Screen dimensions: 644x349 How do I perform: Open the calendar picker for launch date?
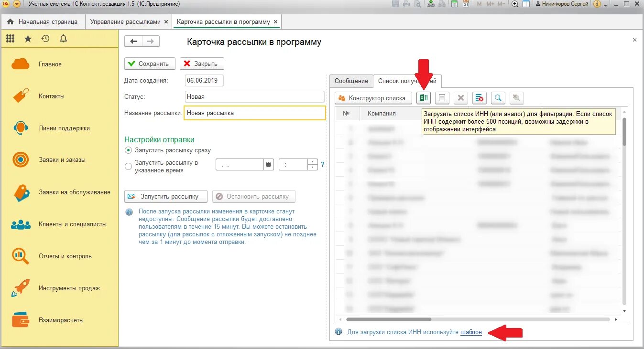coord(269,165)
